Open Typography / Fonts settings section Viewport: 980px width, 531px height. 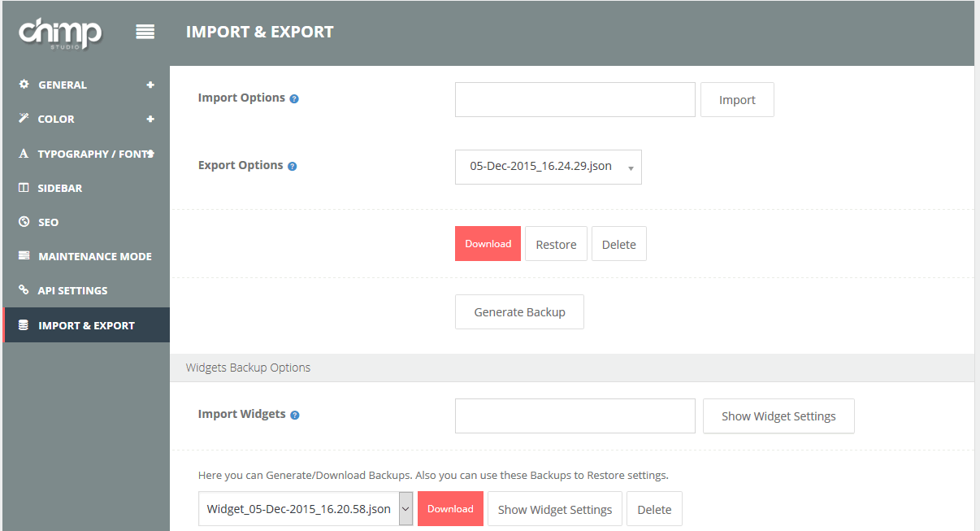(94, 154)
